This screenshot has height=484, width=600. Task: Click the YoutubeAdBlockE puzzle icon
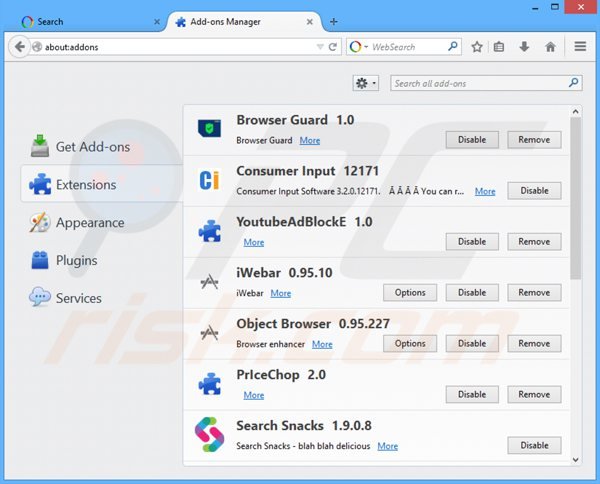coord(210,231)
